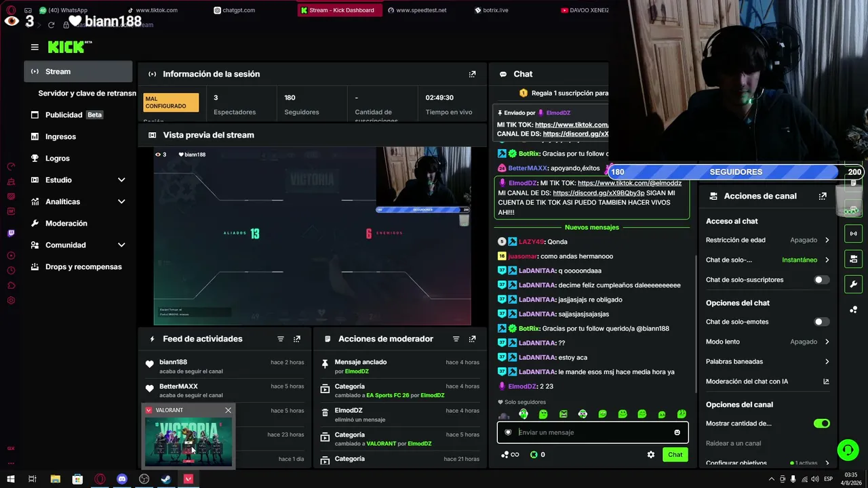Viewport: 868px width, 488px height.
Task: Filter the Feed de actividades list
Action: [280, 339]
